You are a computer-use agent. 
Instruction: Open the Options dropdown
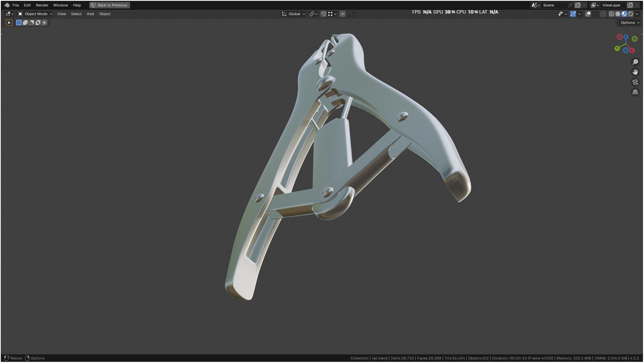(630, 23)
